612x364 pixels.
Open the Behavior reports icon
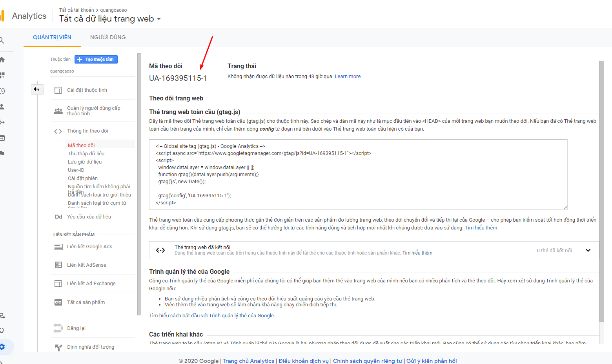pyautogui.click(x=2, y=138)
